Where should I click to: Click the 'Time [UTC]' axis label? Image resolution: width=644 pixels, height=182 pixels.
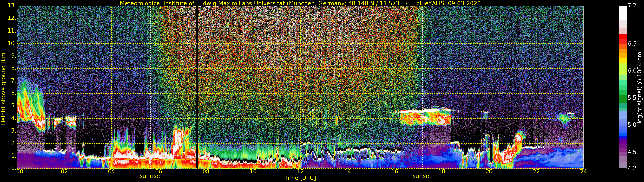(300, 178)
